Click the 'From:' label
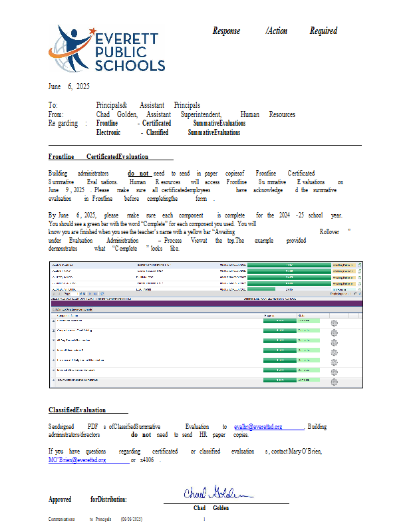Screen dimensions: 411x532 56,114
